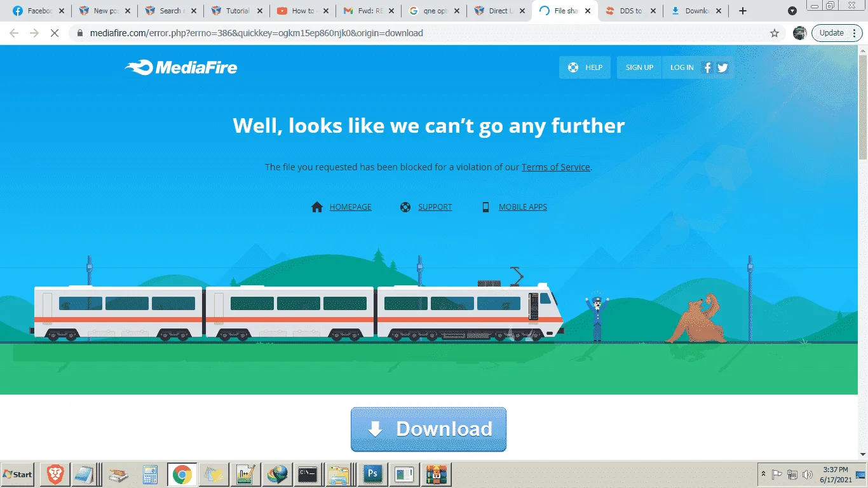
Task: Open the Command Prompt taskbar icon
Action: pyautogui.click(x=308, y=474)
